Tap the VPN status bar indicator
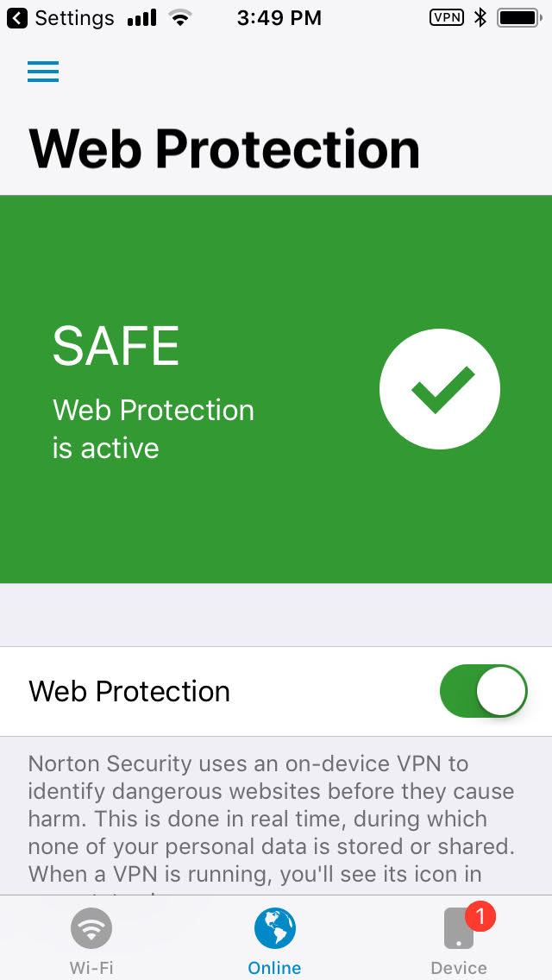 (x=446, y=17)
